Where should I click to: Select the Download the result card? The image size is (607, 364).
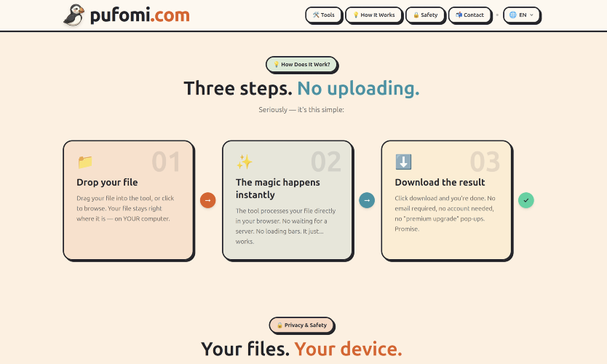pos(446,200)
